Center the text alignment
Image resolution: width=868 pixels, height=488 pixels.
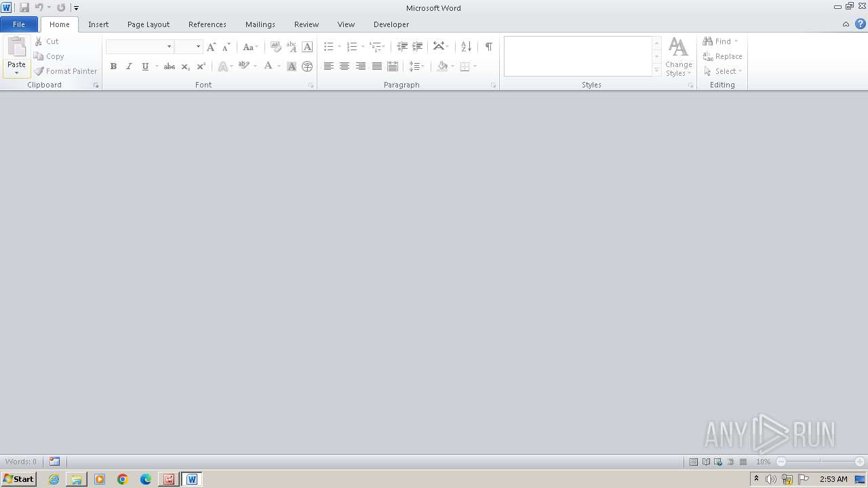pyautogui.click(x=344, y=66)
